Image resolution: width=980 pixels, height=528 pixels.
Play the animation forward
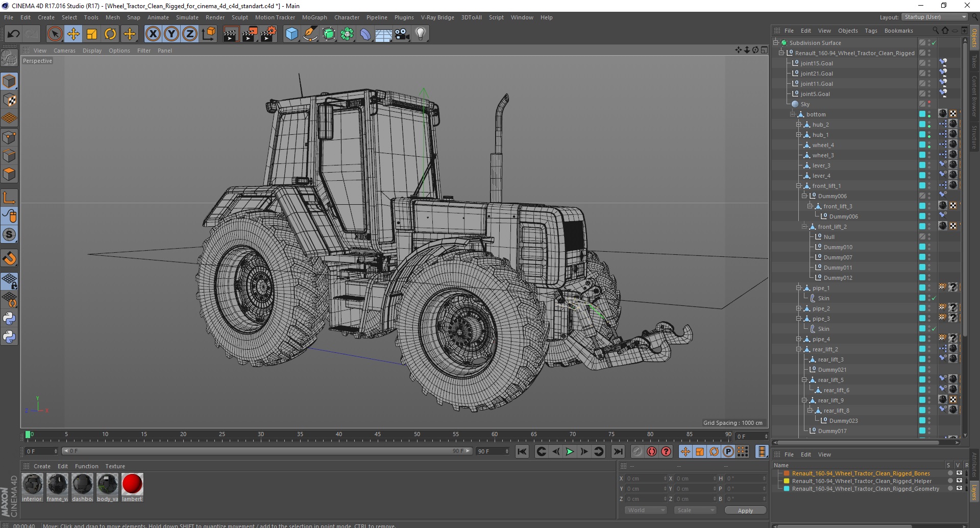(x=570, y=451)
